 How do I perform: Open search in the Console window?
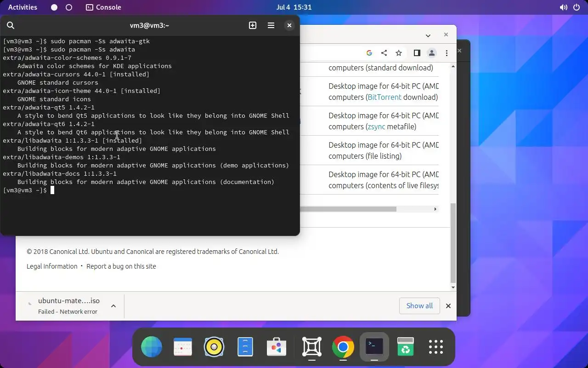(11, 26)
